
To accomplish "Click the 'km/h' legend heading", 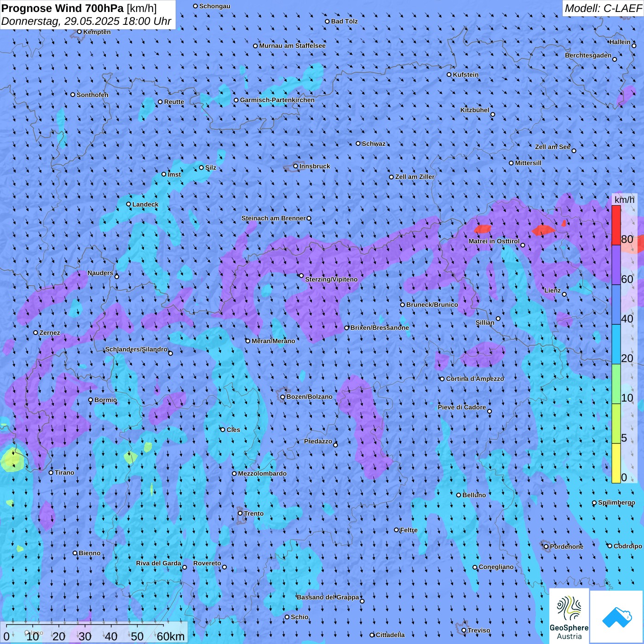I will click(624, 200).
